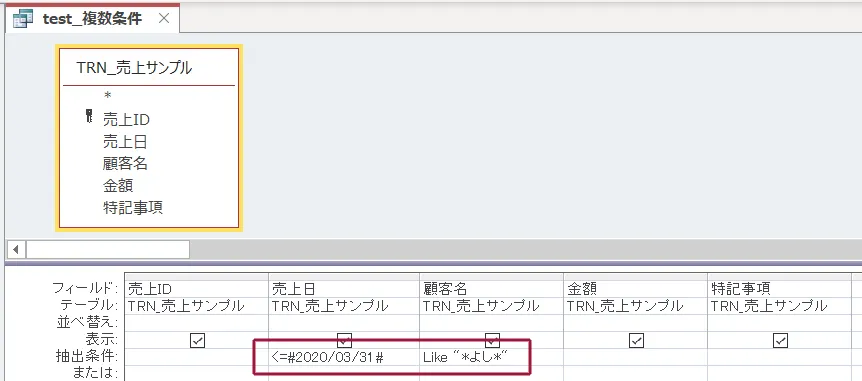Image resolution: width=862 pixels, height=381 pixels.
Task: Select 特記事項 in the table field list
Action: pos(132,208)
